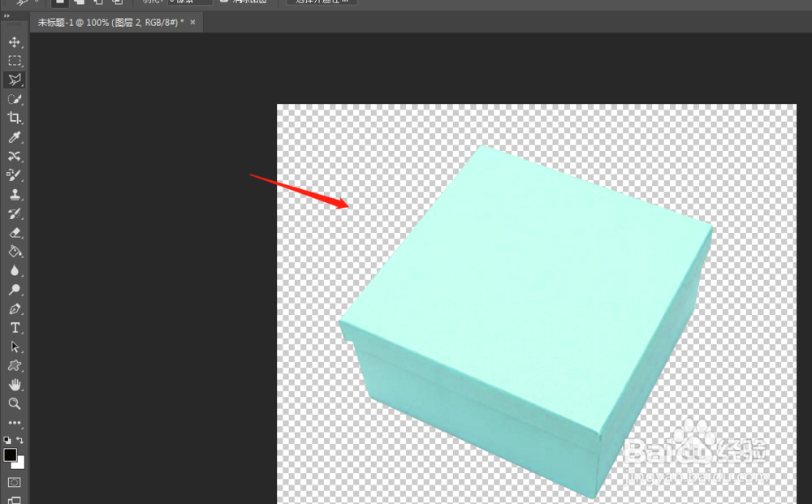Select the Horizontal Type tool
The width and height of the screenshot is (812, 504).
tap(15, 328)
